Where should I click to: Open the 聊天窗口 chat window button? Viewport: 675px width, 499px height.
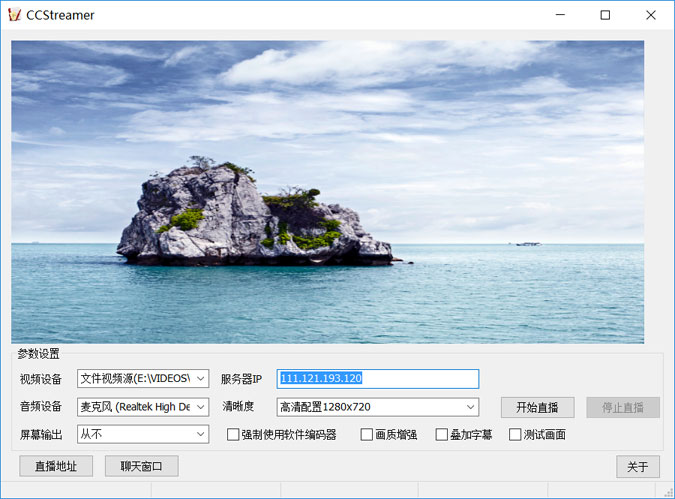point(142,466)
